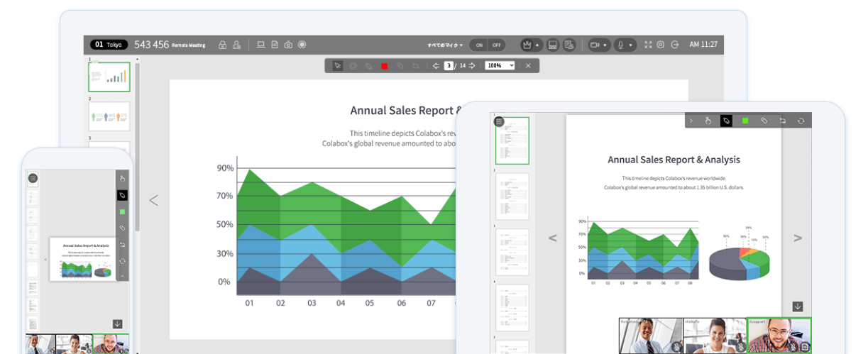
Task: Select slide 2 thumbnail in desktop sidebar
Action: coord(109,116)
